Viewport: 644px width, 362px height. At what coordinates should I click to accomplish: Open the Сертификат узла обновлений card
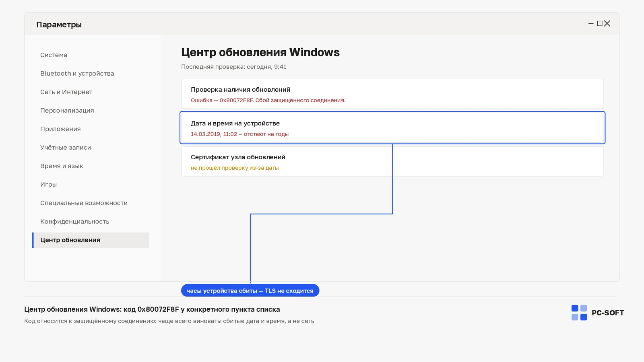[392, 161]
